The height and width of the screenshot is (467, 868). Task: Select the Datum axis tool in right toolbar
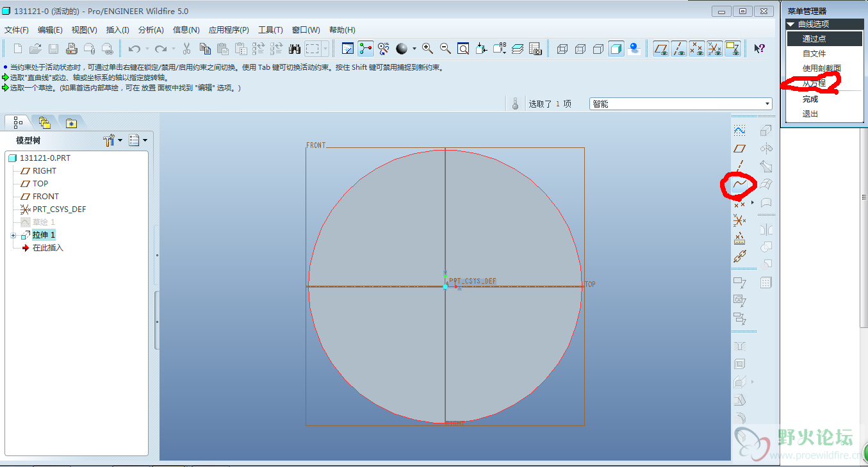pyautogui.click(x=739, y=166)
